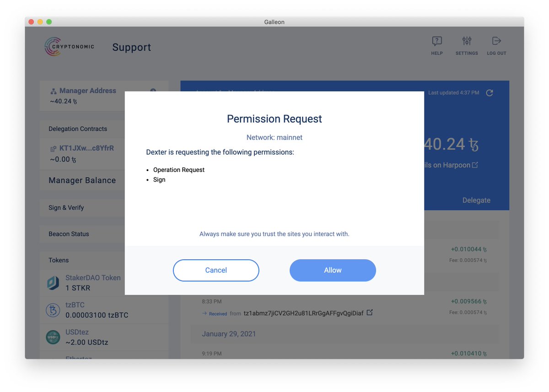Click address tz1abmz7jiCV2GH2u81LRrGgAFFgvQgiDiaf
This screenshot has height=392, width=549.
(303, 313)
